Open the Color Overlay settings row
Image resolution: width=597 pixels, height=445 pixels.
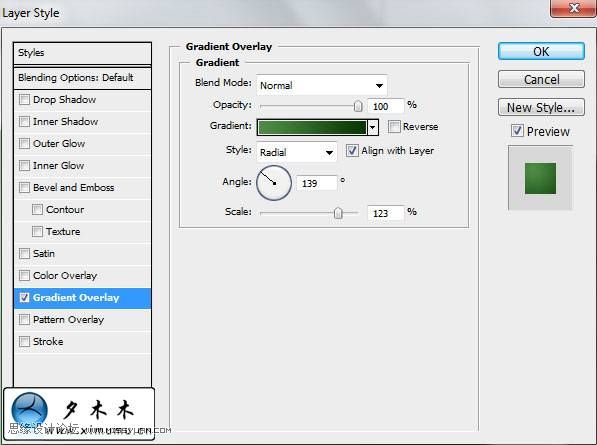(x=82, y=276)
